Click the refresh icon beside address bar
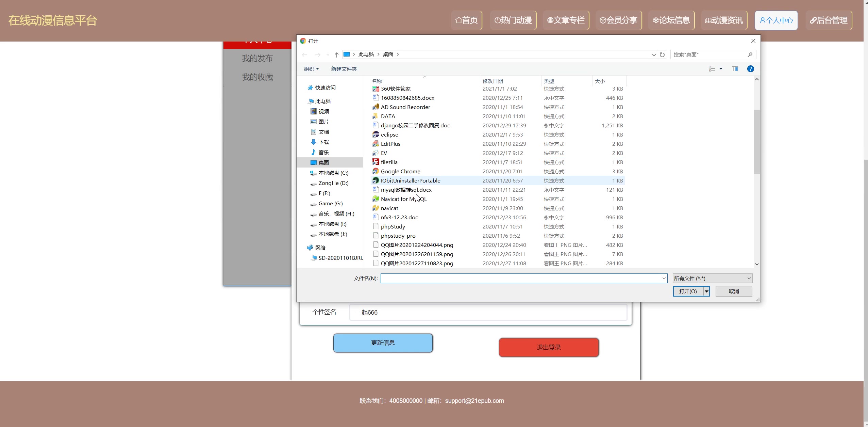Screen dimensions: 868x427 point(662,54)
